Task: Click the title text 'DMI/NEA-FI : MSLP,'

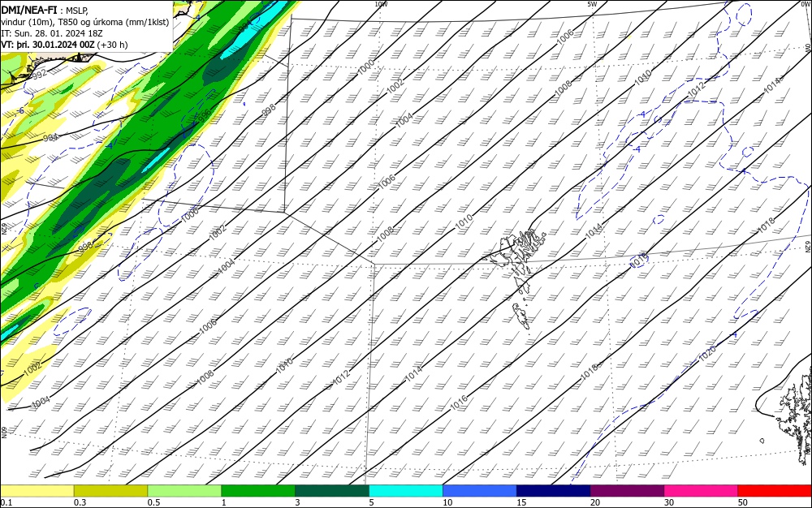Action: [45, 11]
